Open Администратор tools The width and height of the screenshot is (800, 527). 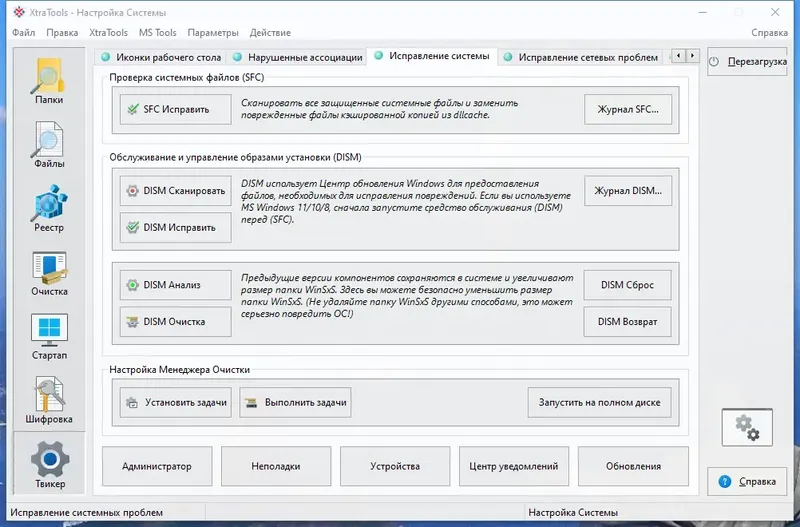point(157,466)
